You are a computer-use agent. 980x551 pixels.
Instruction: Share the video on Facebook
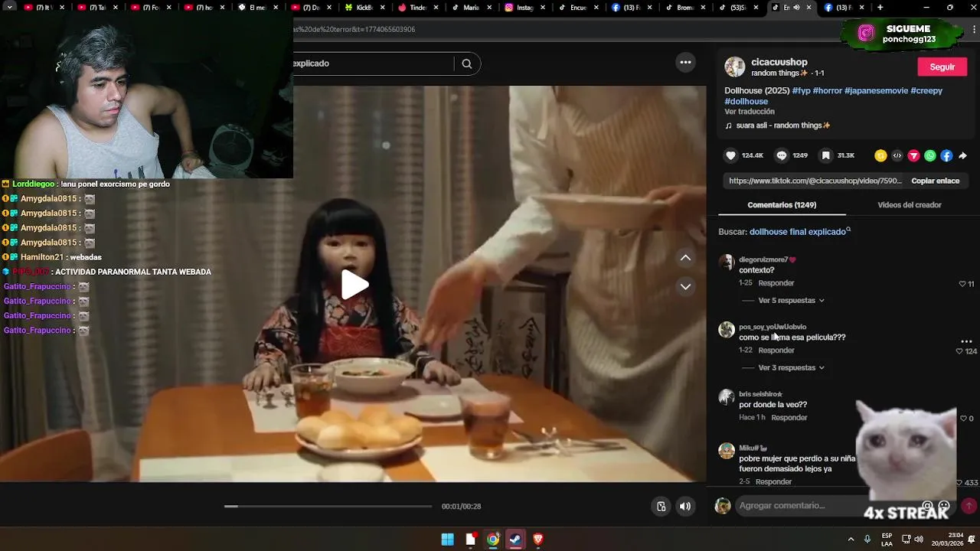click(946, 155)
